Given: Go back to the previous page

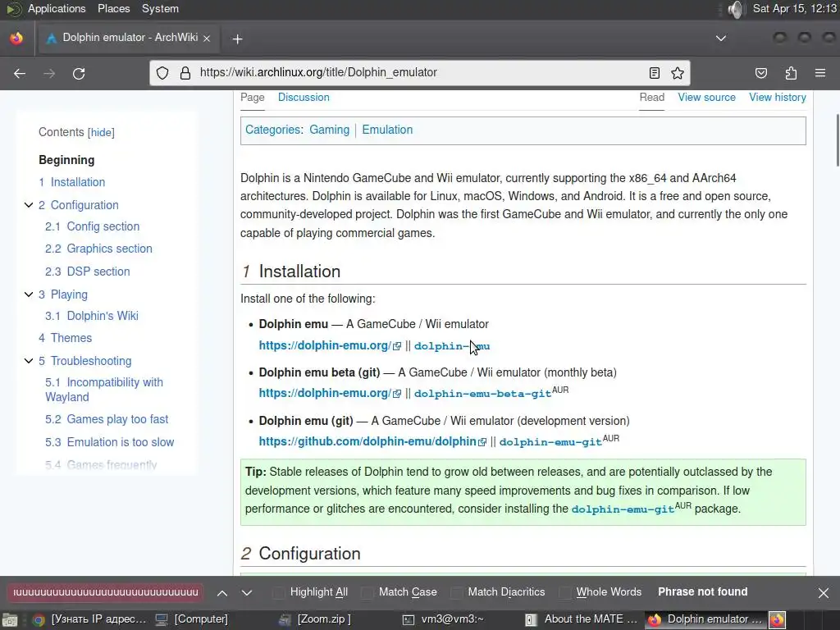Looking at the screenshot, I should (20, 73).
